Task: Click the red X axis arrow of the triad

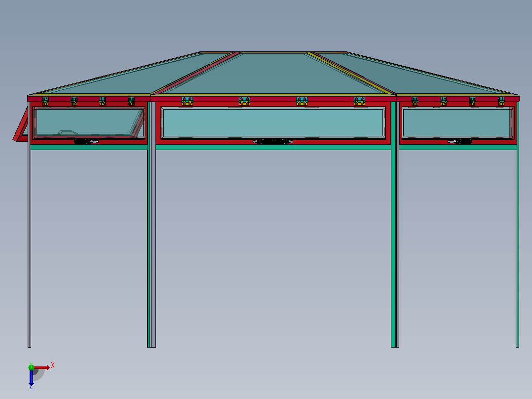Action: point(42,367)
